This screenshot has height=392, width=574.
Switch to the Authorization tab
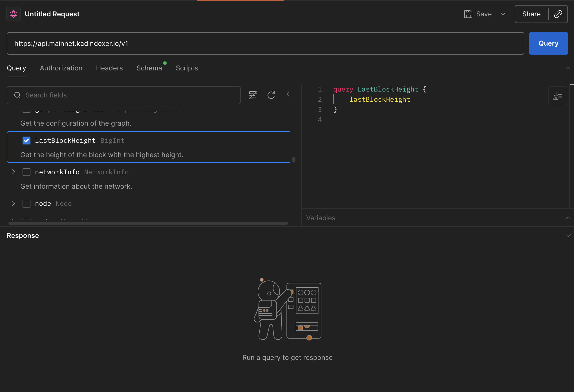pyautogui.click(x=61, y=68)
